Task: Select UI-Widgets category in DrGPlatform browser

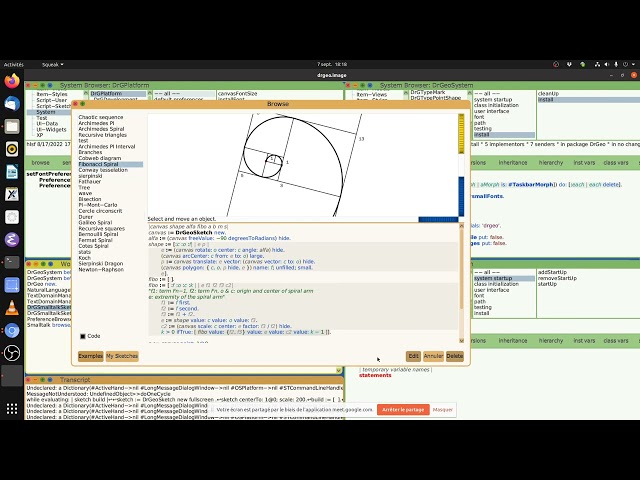Action: (51, 129)
